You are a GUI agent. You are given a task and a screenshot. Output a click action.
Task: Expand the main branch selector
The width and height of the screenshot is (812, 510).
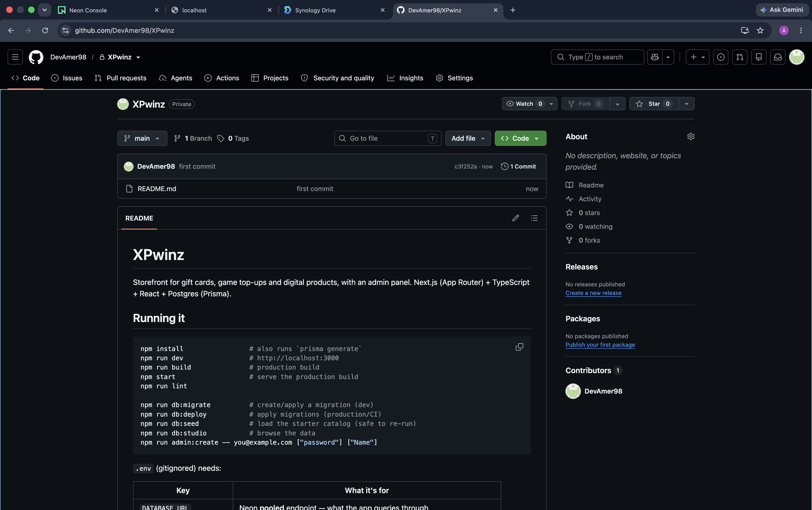pos(142,138)
